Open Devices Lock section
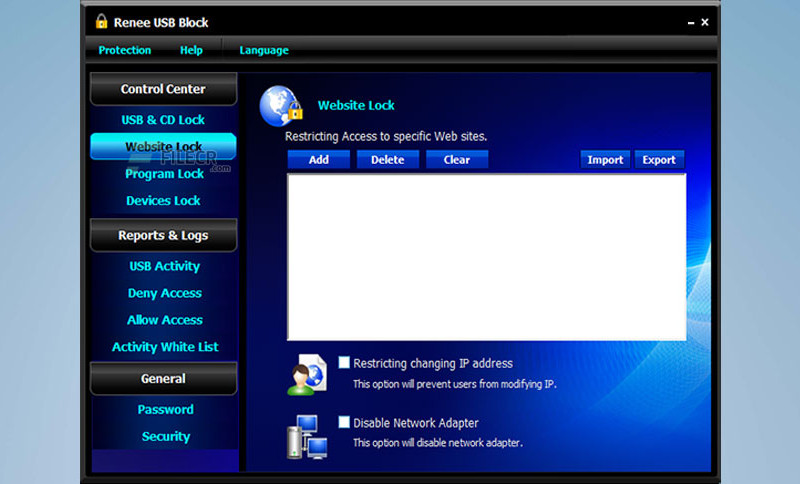The height and width of the screenshot is (484, 800). coord(163,200)
